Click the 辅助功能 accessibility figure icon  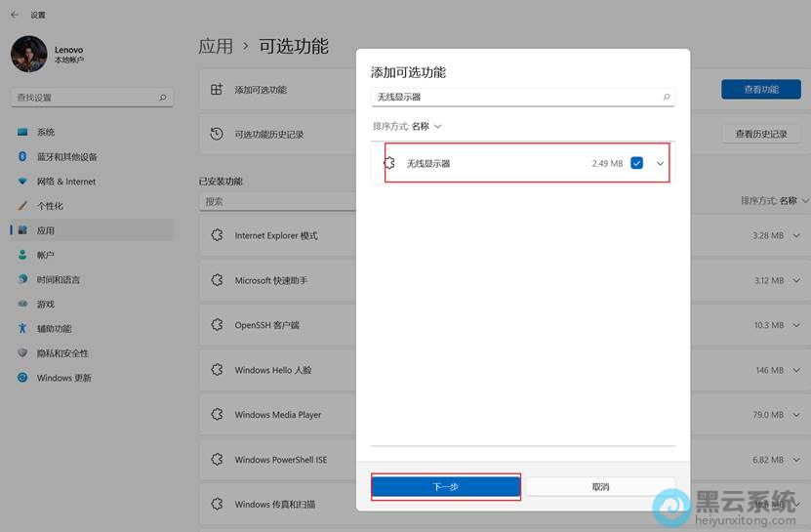(22, 328)
